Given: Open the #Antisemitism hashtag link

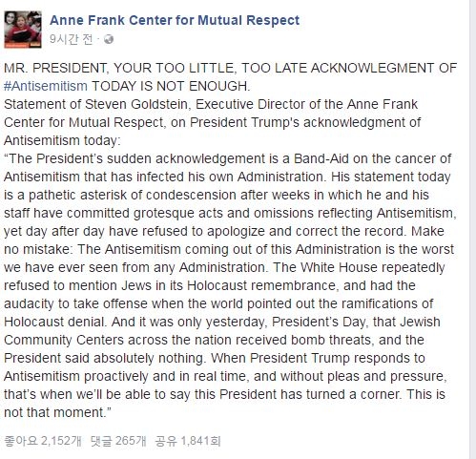Looking at the screenshot, I should click(46, 86).
